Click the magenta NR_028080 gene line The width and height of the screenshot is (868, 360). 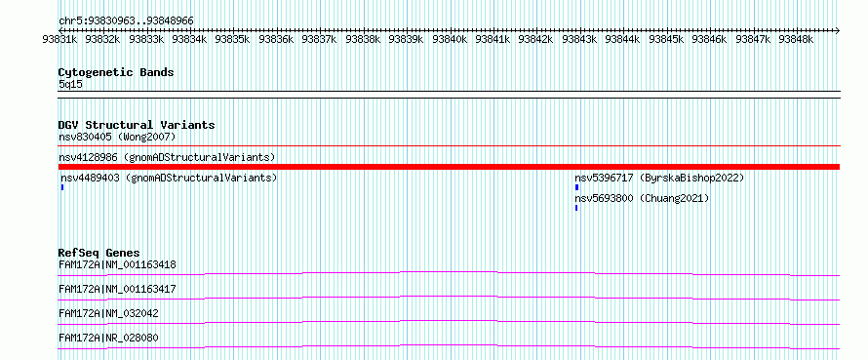coord(449,346)
